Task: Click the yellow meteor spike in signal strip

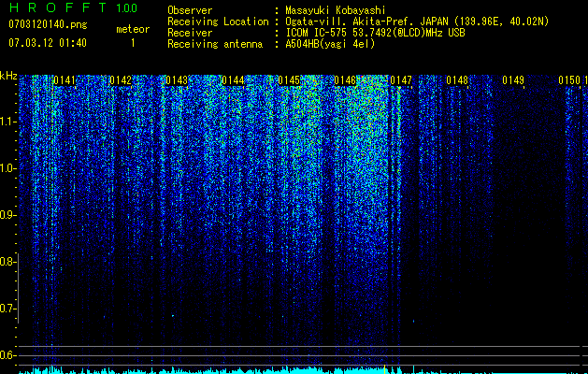Action: 384,368
